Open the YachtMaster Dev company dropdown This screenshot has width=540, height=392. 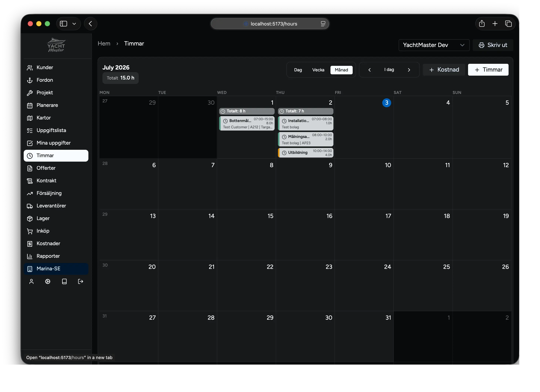434,45
